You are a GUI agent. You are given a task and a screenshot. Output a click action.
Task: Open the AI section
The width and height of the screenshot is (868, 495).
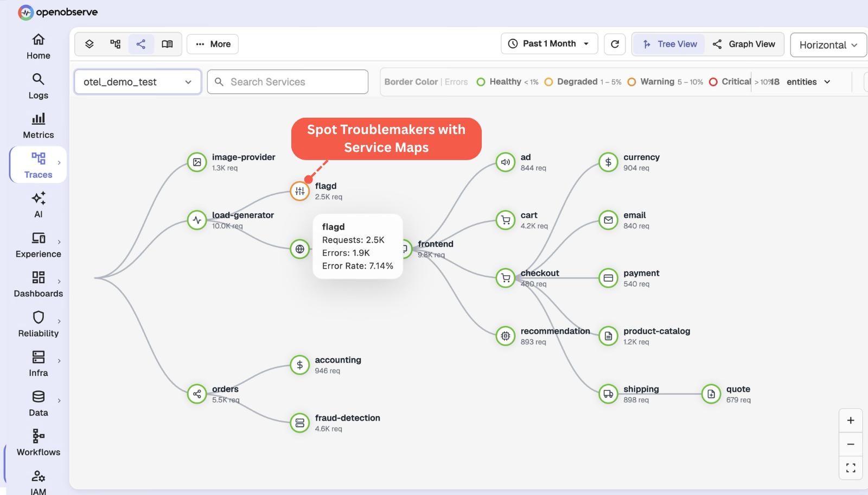coord(38,205)
